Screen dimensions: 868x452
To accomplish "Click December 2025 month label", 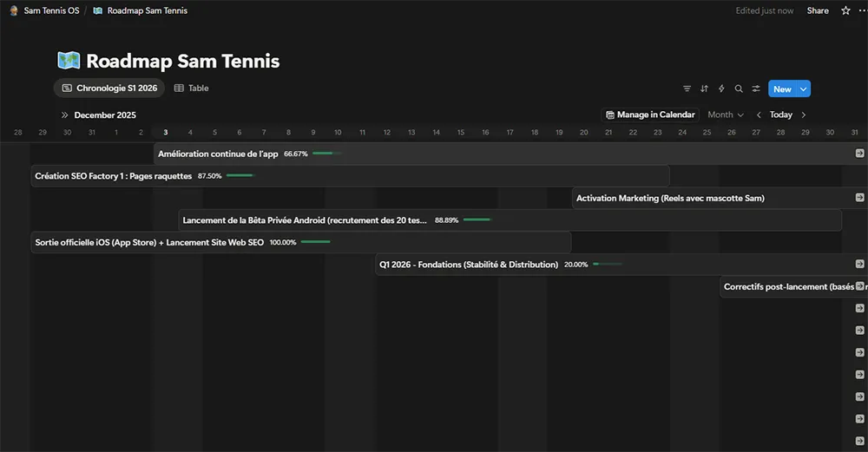I will tap(105, 115).
